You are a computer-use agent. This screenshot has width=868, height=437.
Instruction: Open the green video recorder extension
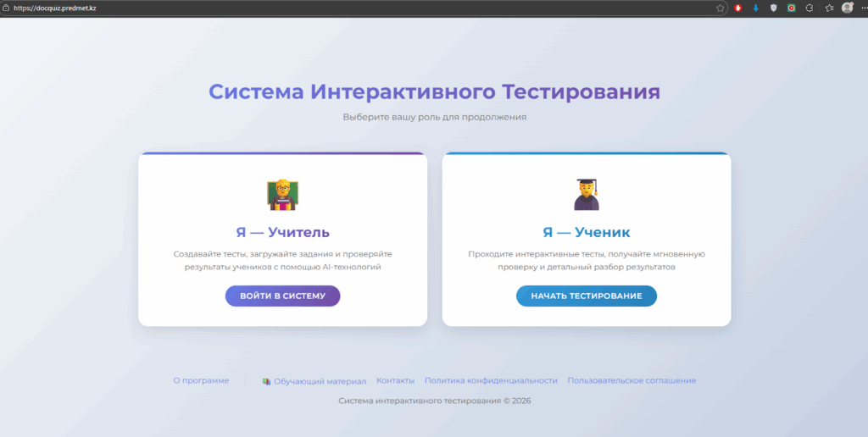(x=792, y=8)
